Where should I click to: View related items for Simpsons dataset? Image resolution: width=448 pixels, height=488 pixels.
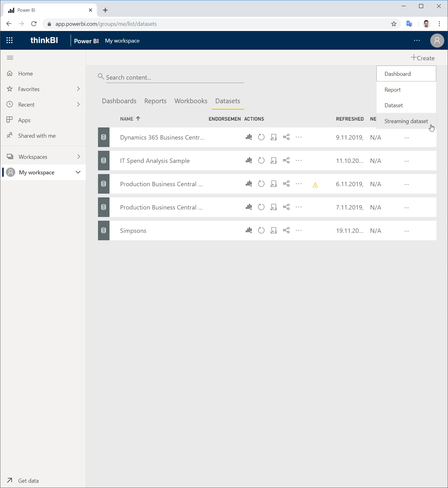286,230
